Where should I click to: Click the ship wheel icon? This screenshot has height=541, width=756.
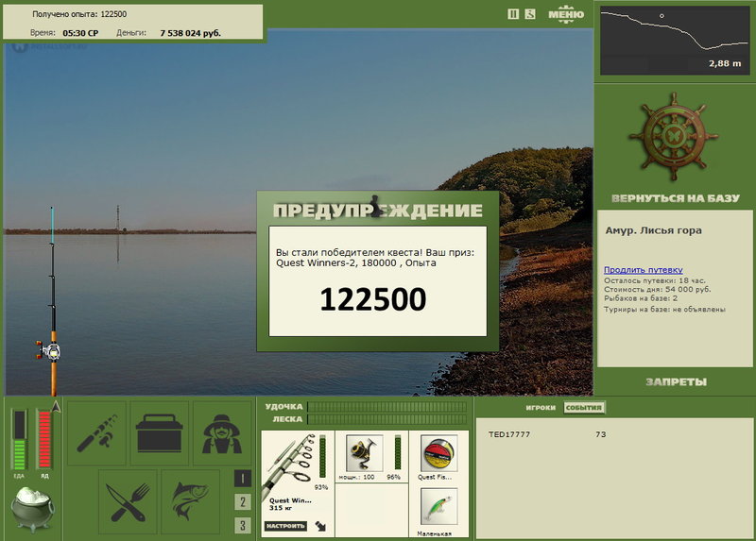coord(674,135)
